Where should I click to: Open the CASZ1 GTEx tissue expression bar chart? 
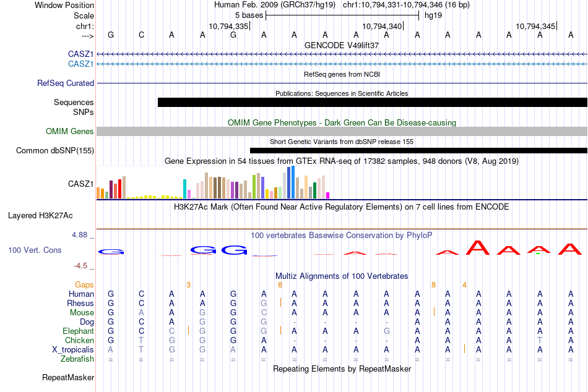pyautogui.click(x=213, y=182)
